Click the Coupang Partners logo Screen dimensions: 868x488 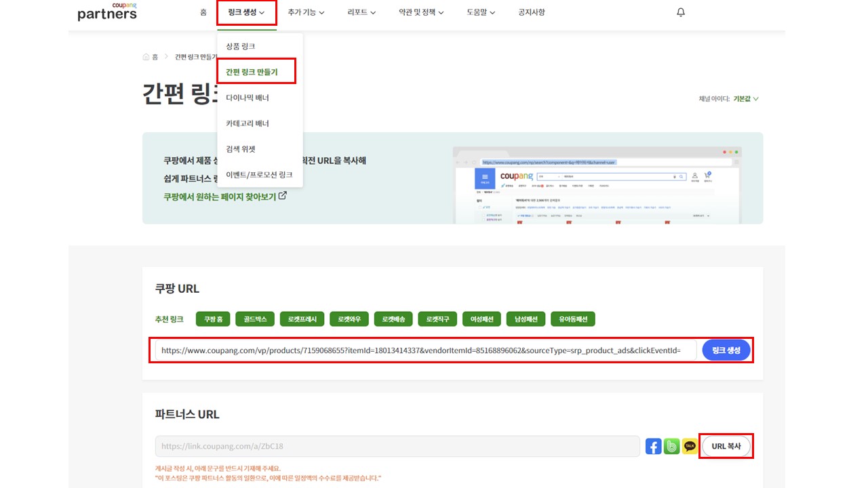(x=107, y=12)
